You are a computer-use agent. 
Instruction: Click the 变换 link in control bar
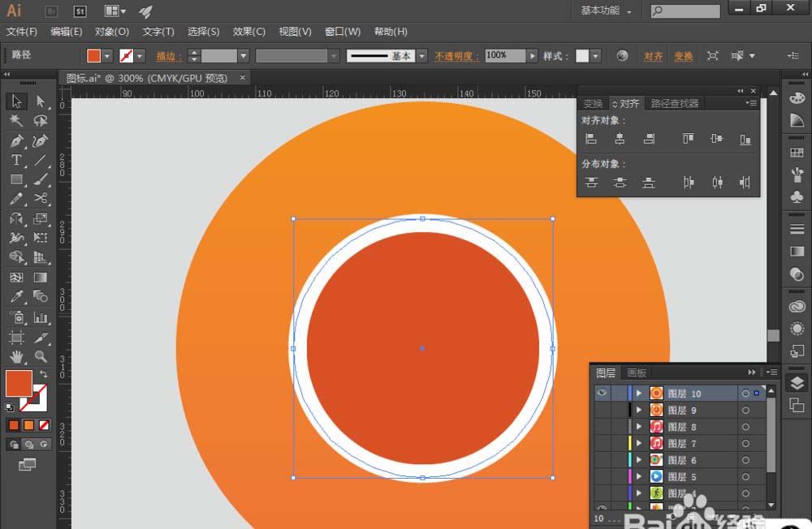tap(683, 56)
